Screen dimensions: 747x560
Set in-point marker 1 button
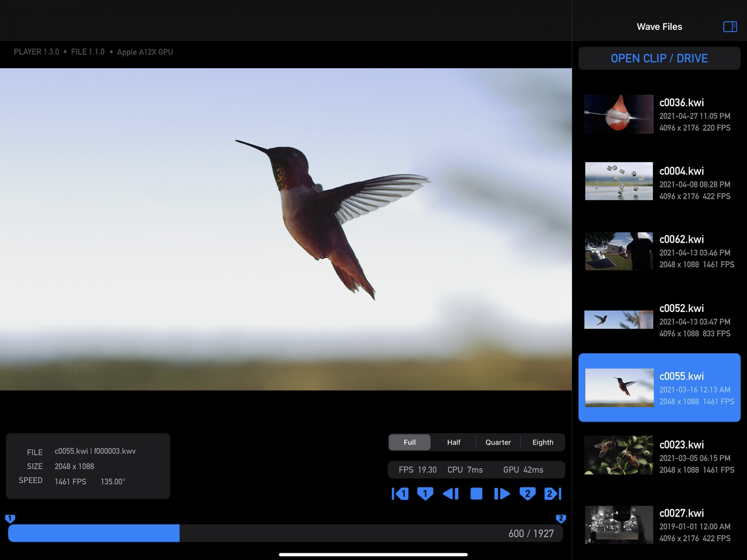point(425,494)
